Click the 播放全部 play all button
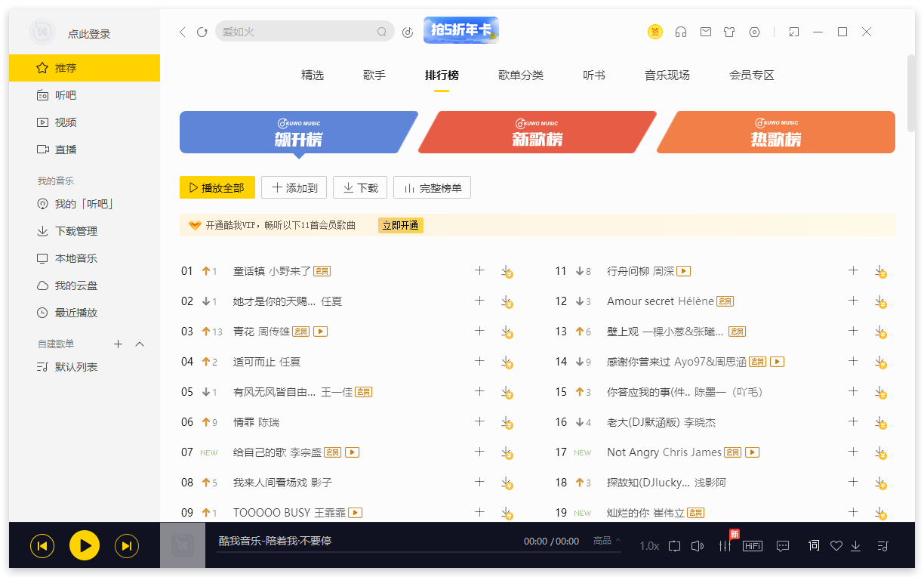This screenshot has height=577, width=924. click(x=217, y=187)
